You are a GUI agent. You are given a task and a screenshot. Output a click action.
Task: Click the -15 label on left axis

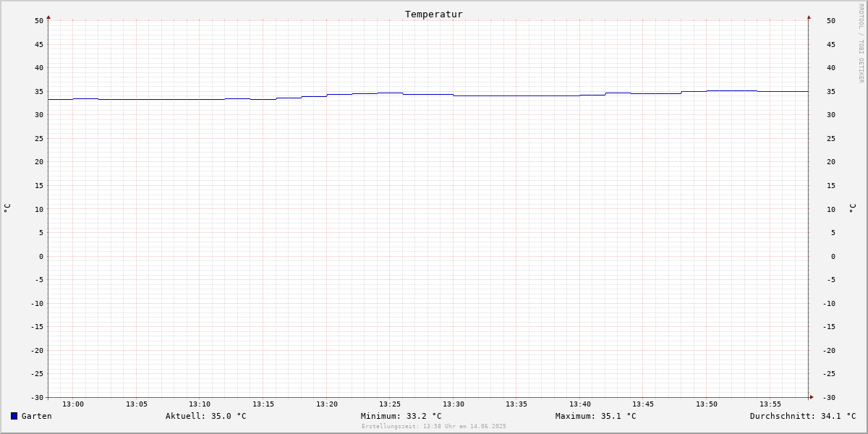click(37, 327)
